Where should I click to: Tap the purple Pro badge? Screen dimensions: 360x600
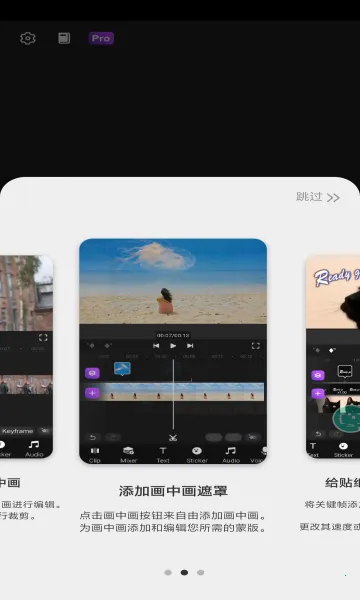(101, 38)
